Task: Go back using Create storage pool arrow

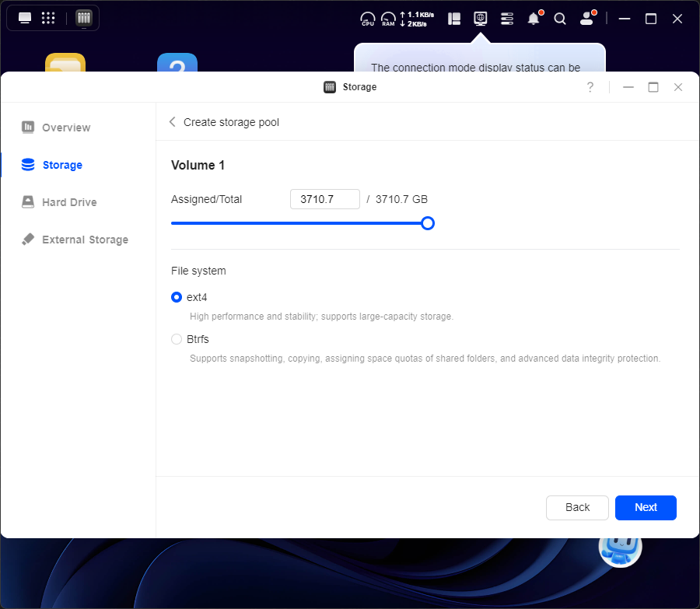Action: (x=173, y=122)
